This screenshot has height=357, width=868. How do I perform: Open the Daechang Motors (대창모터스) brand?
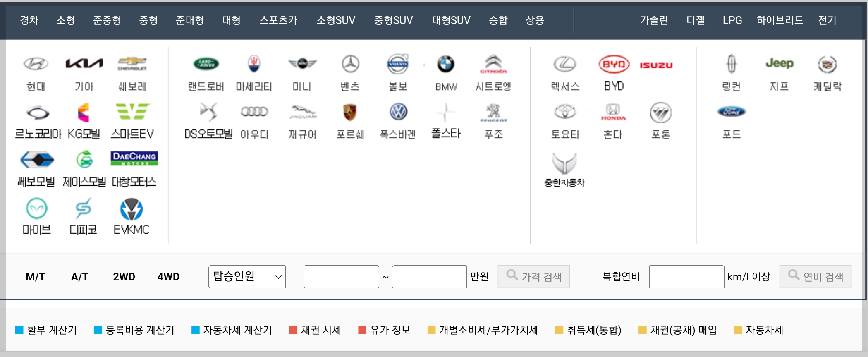(134, 158)
